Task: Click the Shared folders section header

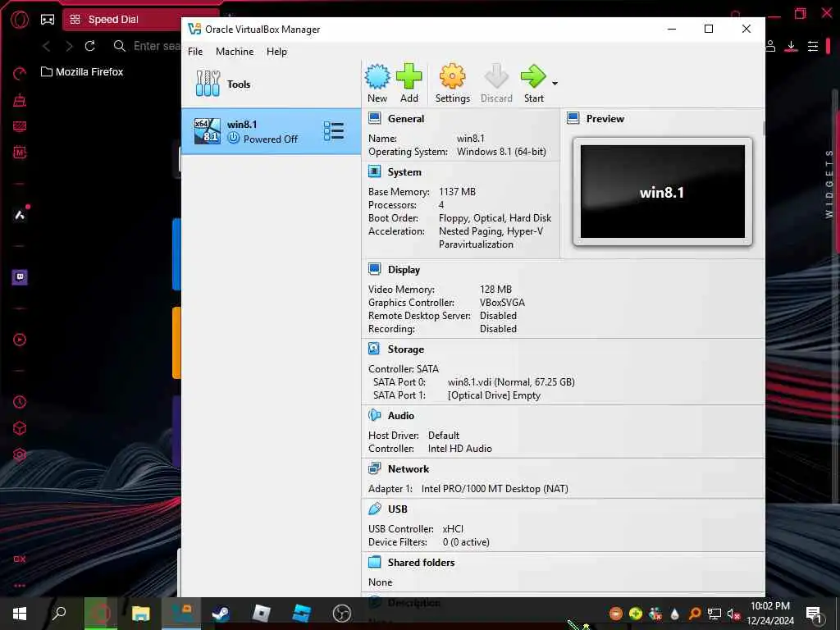Action: (x=421, y=562)
